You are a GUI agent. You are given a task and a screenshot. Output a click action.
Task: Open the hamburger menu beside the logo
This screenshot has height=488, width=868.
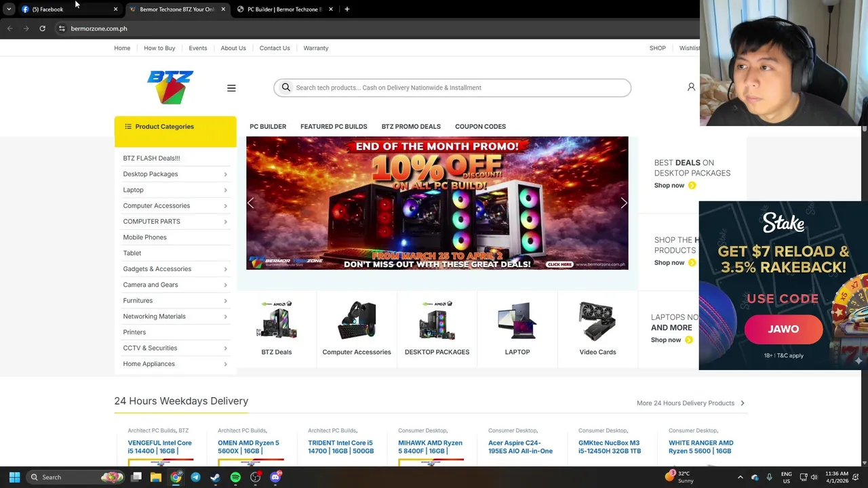click(231, 88)
